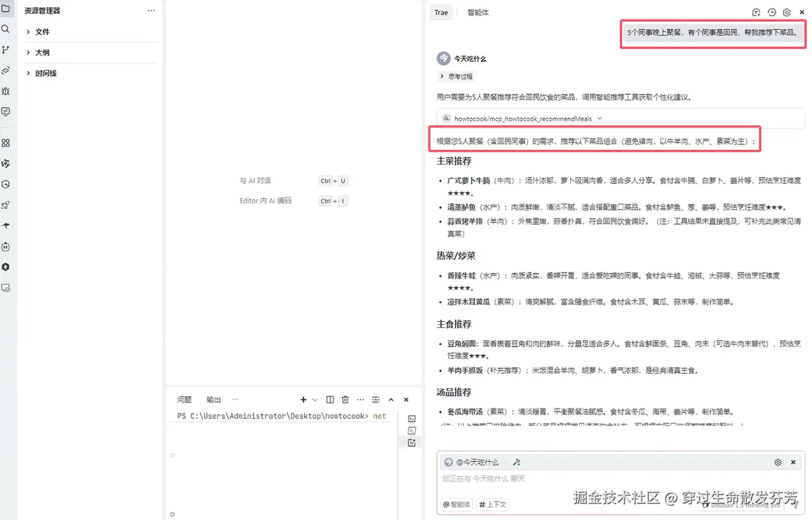Open the debug bug icon in sidebar
Screen dimensions: 812x520
click(5, 91)
